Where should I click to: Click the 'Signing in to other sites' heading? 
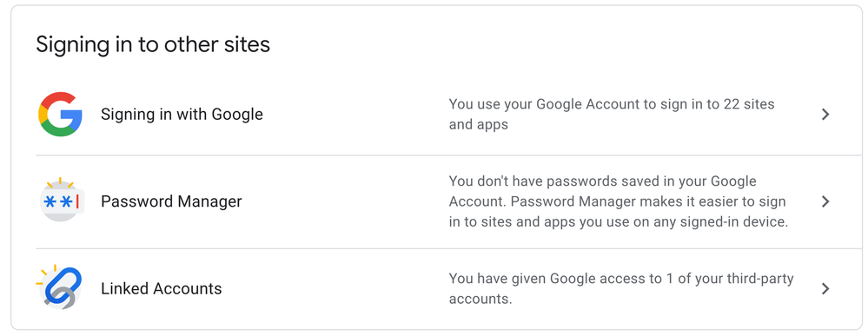[x=153, y=44]
